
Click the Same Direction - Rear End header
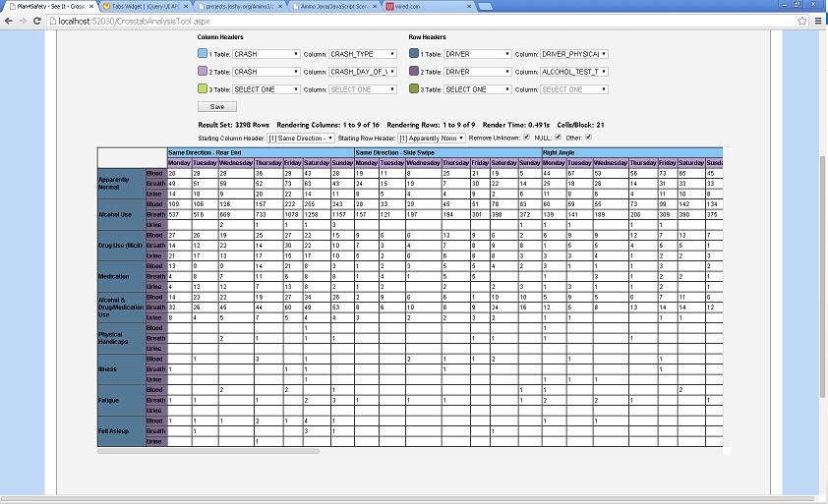click(261, 152)
